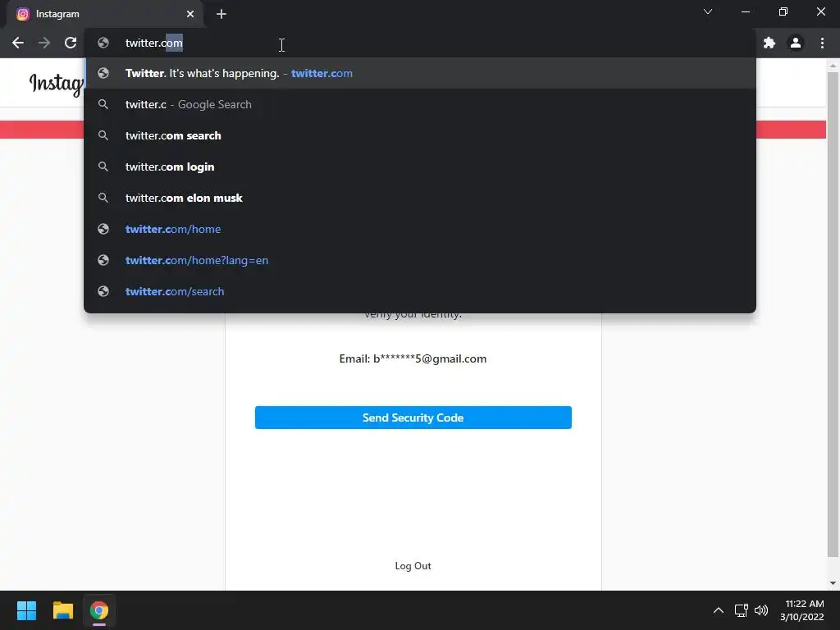Open the Windows Start menu
The width and height of the screenshot is (840, 630).
coord(26,610)
